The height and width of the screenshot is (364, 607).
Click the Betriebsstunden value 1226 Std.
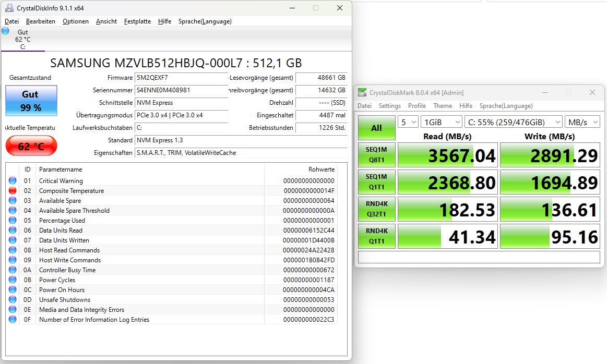tap(322, 128)
